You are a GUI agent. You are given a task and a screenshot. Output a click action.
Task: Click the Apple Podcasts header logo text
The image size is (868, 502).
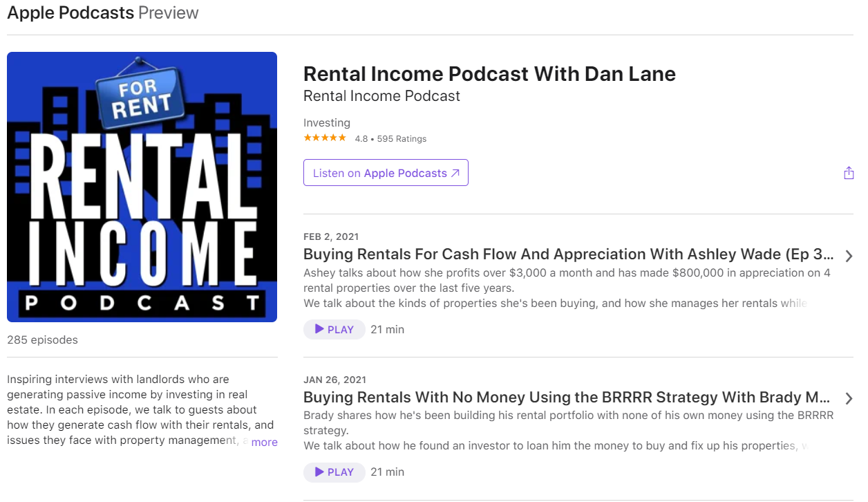pyautogui.click(x=70, y=12)
